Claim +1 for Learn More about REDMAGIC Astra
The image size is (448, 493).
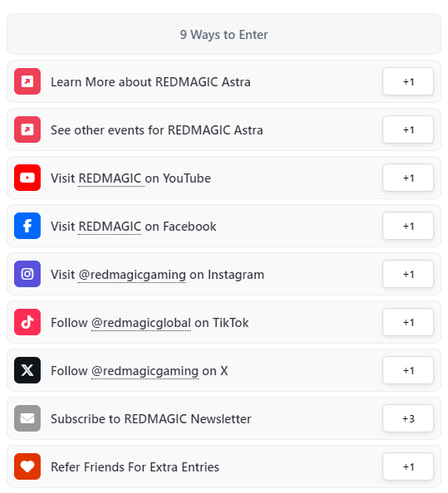click(408, 81)
